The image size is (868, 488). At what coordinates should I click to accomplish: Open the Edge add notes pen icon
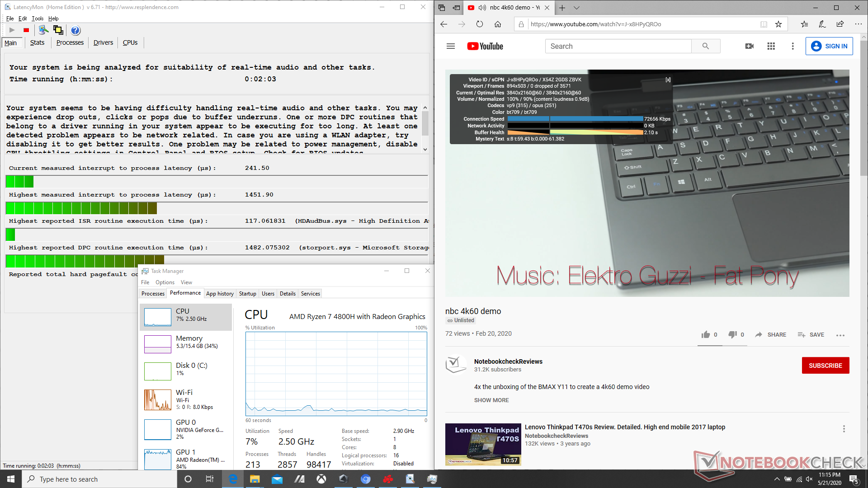822,24
